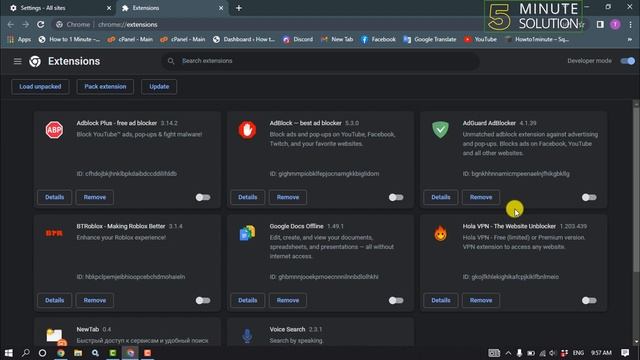
Task: Click the Google Docs Offline icon
Action: point(247,233)
